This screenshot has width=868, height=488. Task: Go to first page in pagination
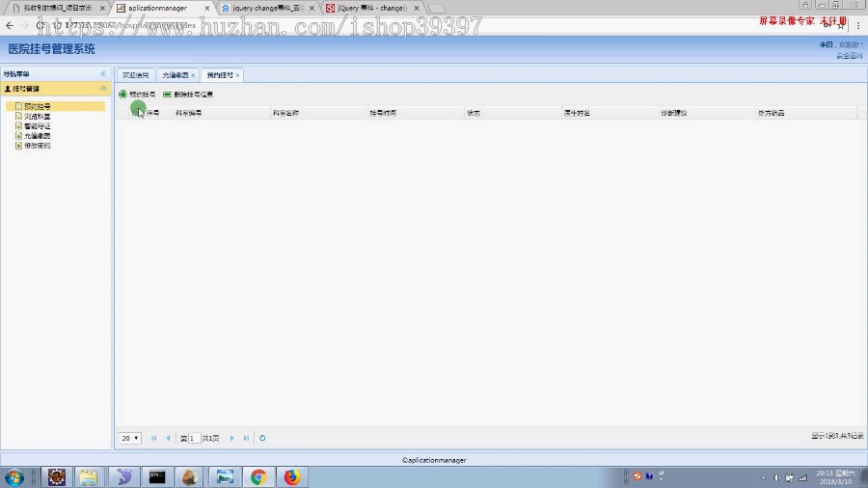coord(154,438)
